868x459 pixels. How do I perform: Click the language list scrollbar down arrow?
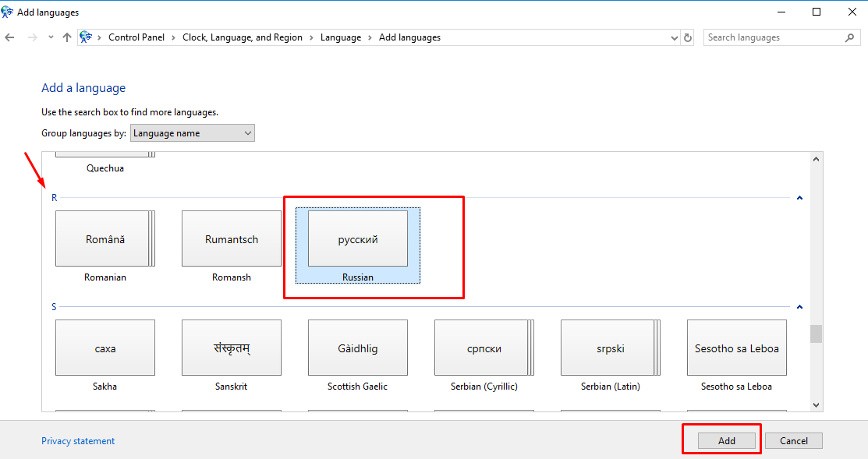[x=816, y=404]
